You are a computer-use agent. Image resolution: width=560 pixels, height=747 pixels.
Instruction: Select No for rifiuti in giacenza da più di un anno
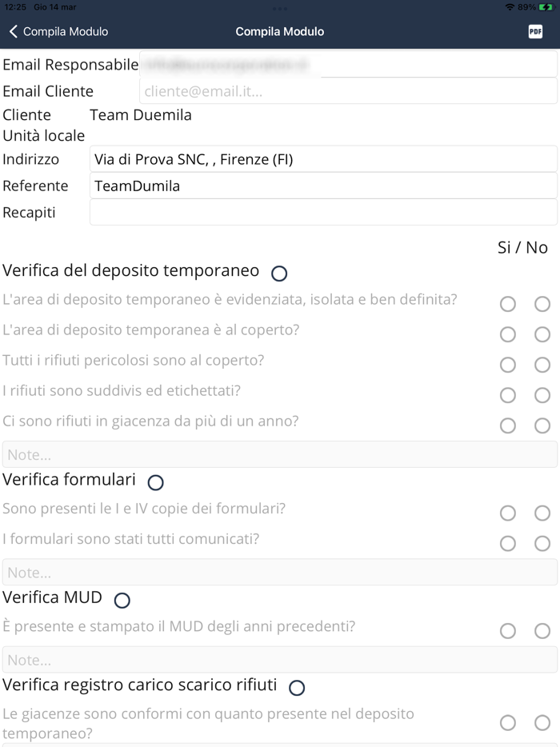[x=541, y=425]
